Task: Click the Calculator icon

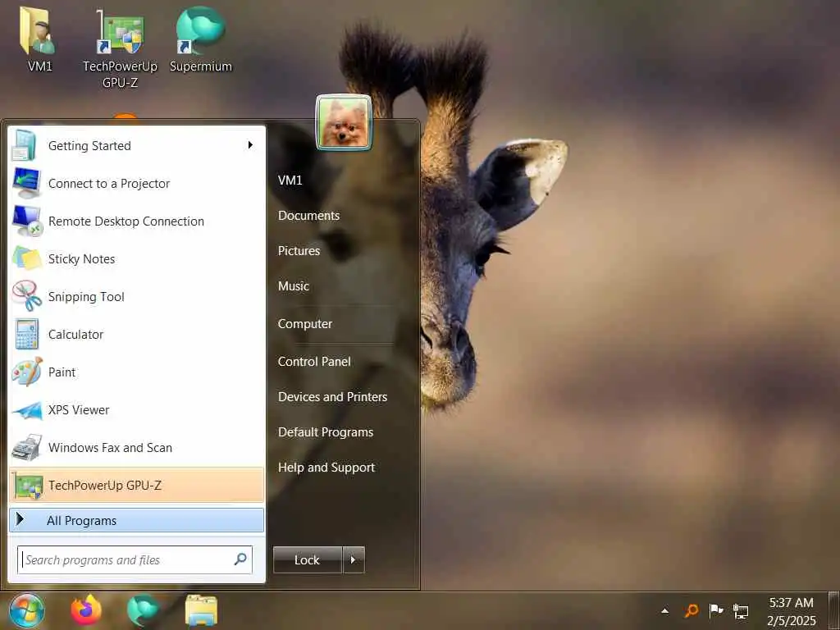Action: pos(27,335)
